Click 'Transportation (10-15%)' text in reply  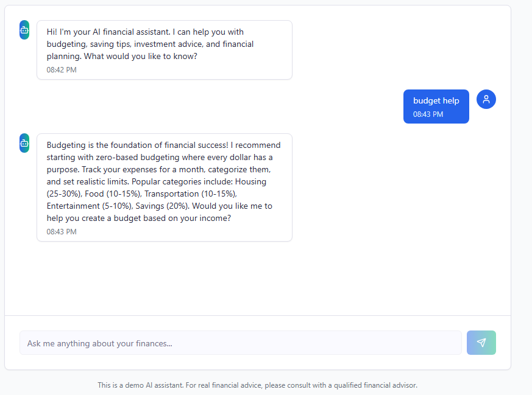[x=190, y=194]
